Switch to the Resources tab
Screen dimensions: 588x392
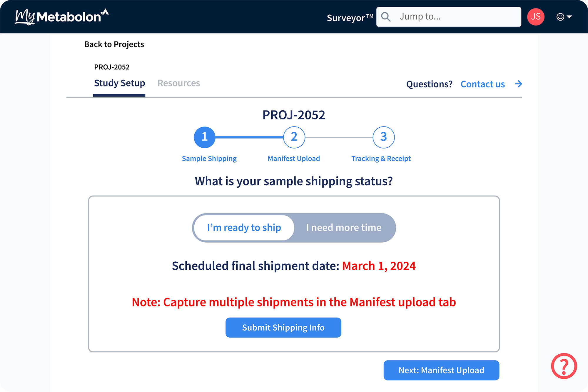[x=179, y=83]
